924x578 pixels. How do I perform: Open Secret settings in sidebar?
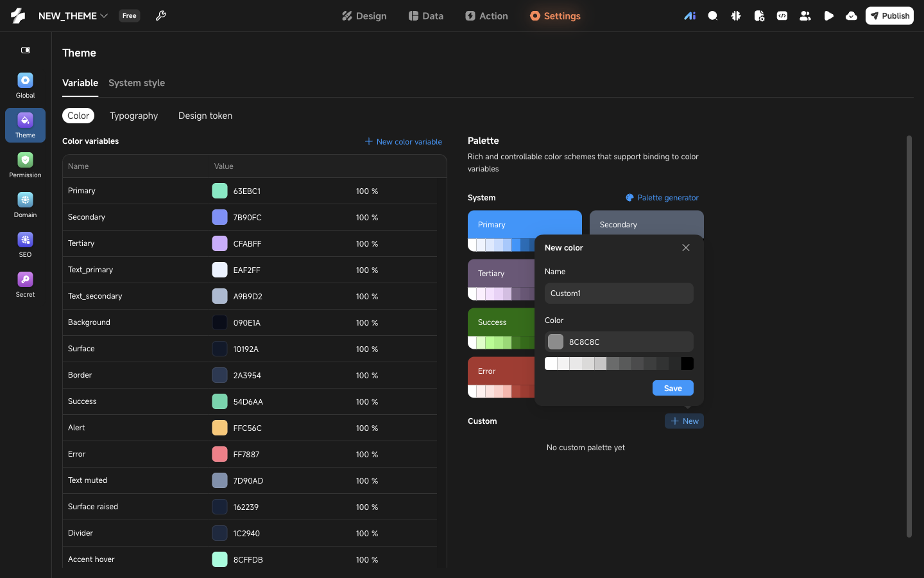pyautogui.click(x=25, y=285)
